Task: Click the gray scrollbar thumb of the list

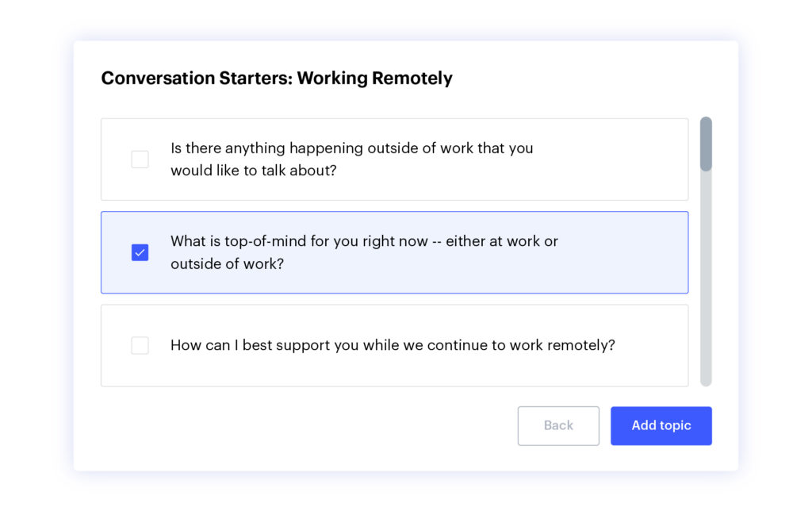Action: pyautogui.click(x=706, y=144)
